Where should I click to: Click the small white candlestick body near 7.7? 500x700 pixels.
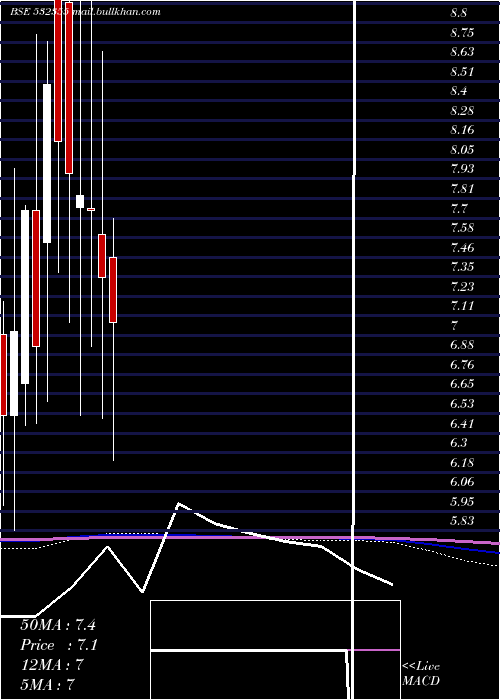click(80, 201)
